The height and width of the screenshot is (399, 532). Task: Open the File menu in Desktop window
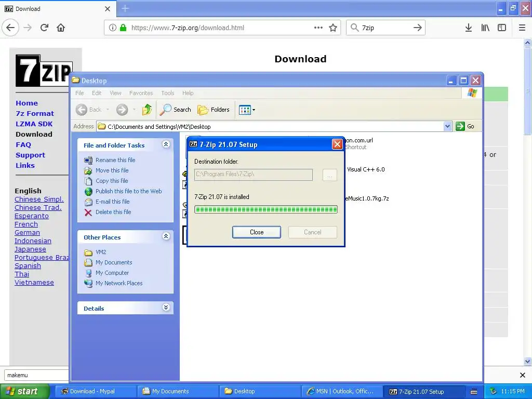(x=79, y=93)
